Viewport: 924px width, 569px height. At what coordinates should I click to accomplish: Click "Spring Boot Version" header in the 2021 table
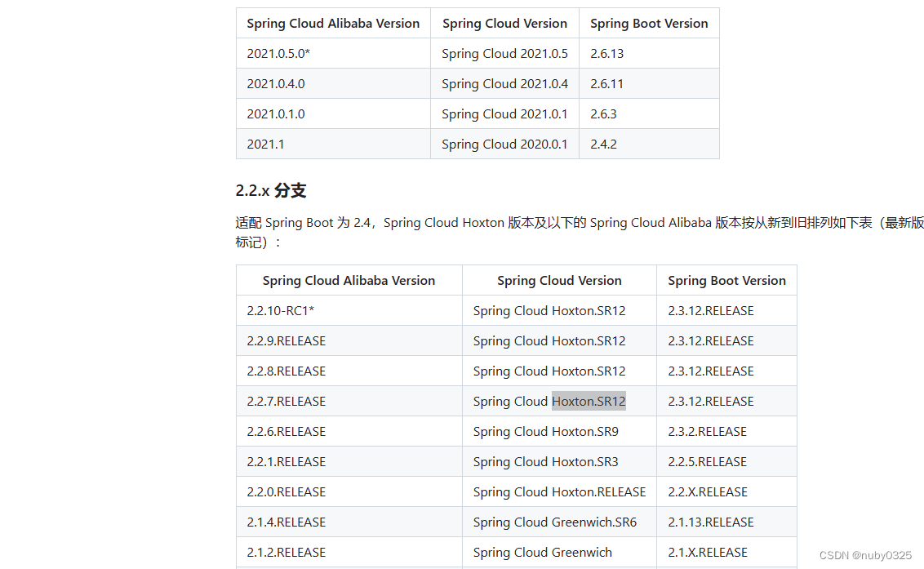(649, 24)
